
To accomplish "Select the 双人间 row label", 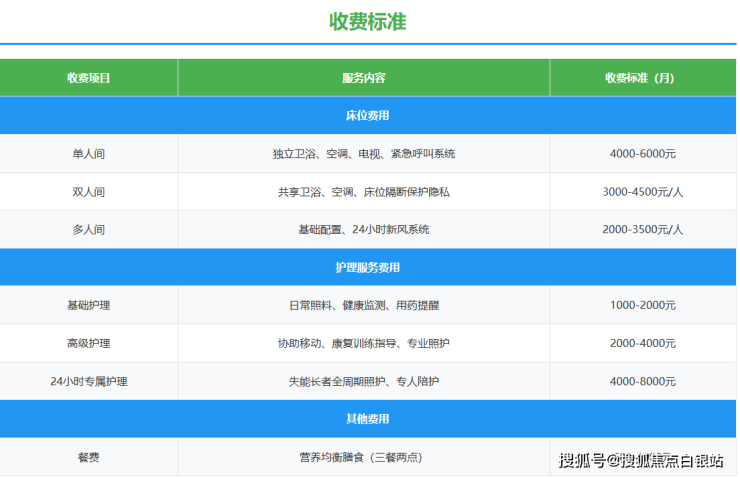I will (89, 192).
